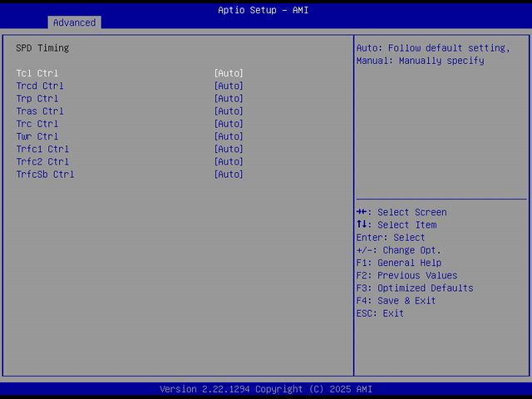Click the Select Screen key hint
This screenshot has width=532, height=399.
[x=401, y=213]
